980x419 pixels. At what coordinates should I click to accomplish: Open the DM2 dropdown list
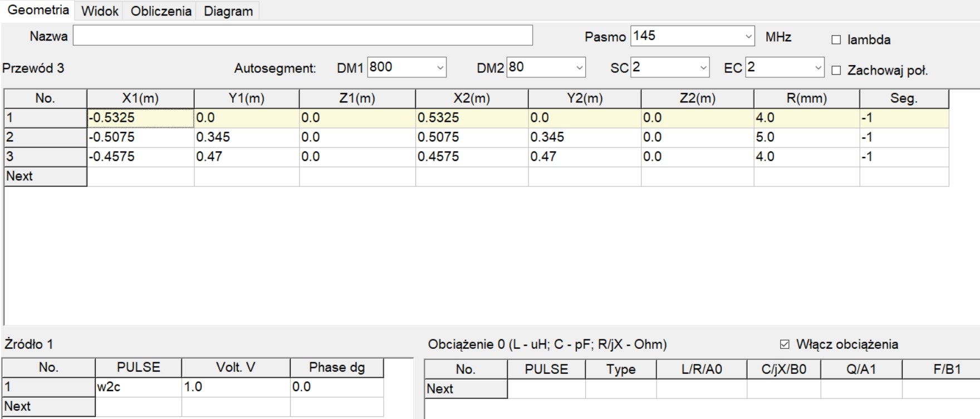coord(579,68)
